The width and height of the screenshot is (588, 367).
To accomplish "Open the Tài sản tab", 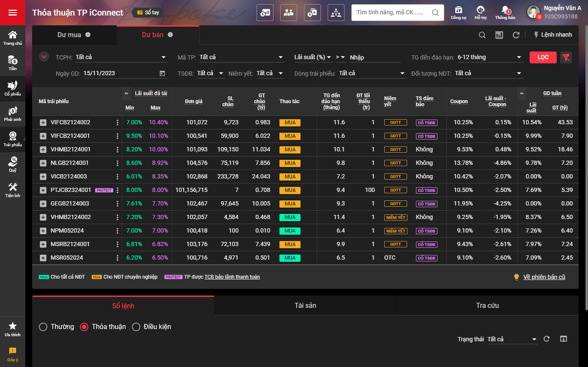I will (x=305, y=306).
